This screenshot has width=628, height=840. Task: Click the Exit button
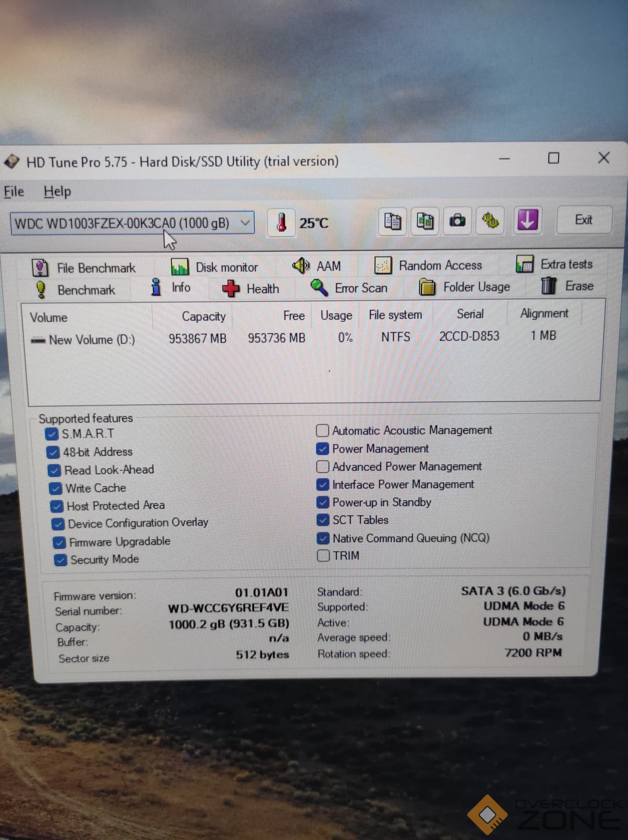(584, 220)
